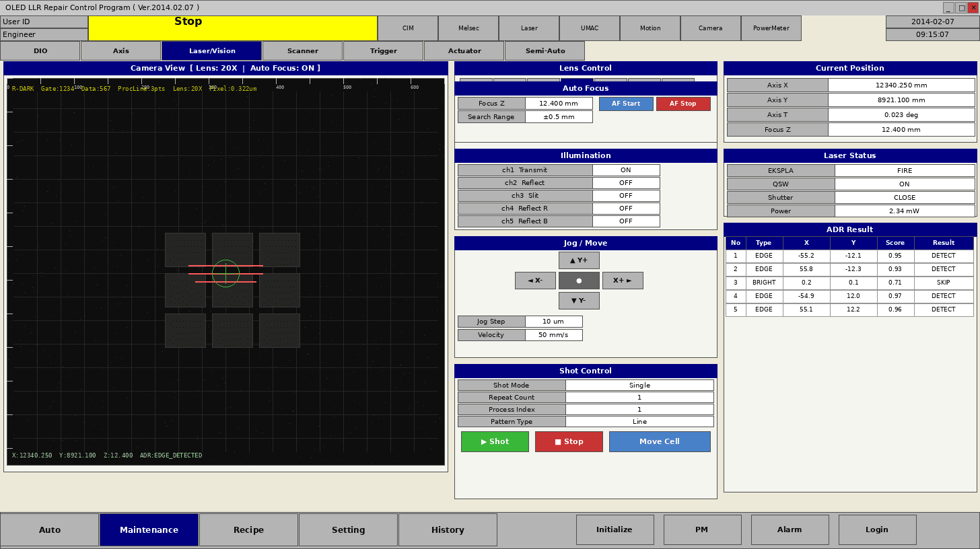Screen dimensions: 980x549
Task: Fire the laser with green Shot button
Action: pyautogui.click(x=495, y=441)
